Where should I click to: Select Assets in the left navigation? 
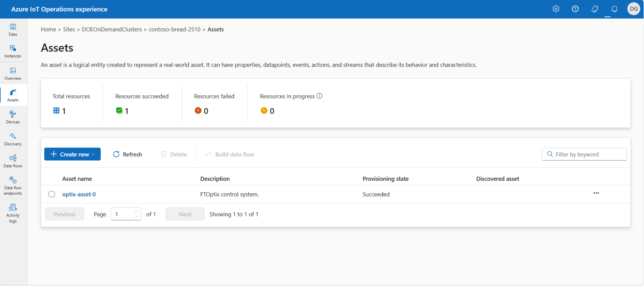click(x=13, y=96)
